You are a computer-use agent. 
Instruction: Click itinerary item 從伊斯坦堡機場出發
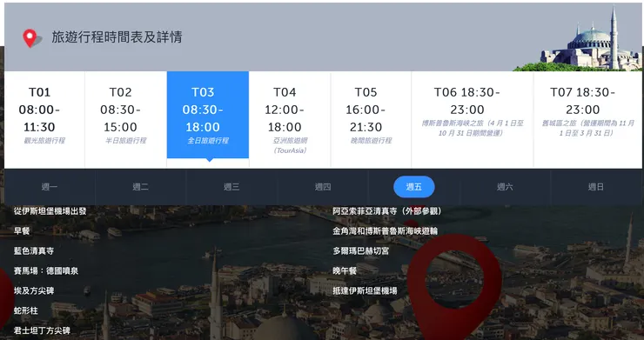point(50,211)
